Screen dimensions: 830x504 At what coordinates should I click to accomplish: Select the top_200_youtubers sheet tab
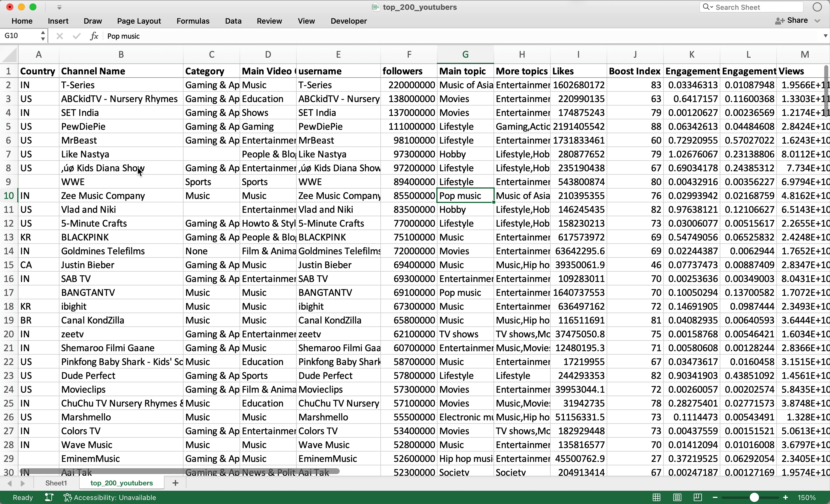(x=121, y=483)
